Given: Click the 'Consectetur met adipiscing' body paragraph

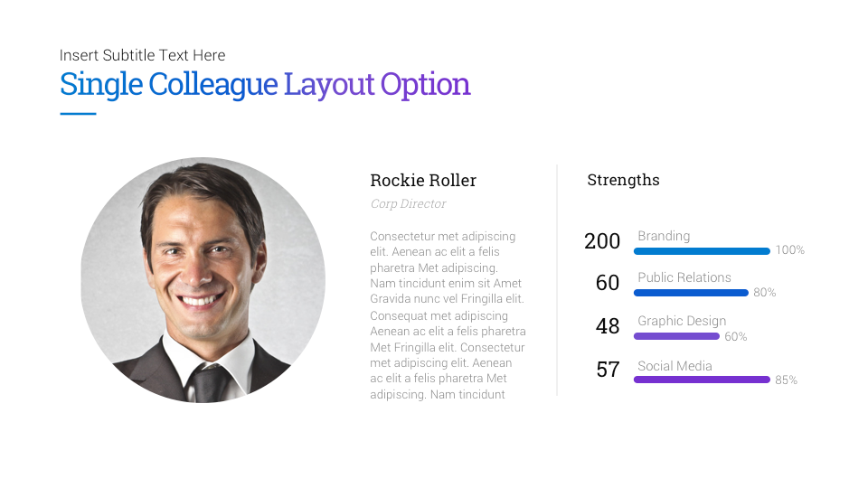Looking at the screenshot, I should coord(448,315).
